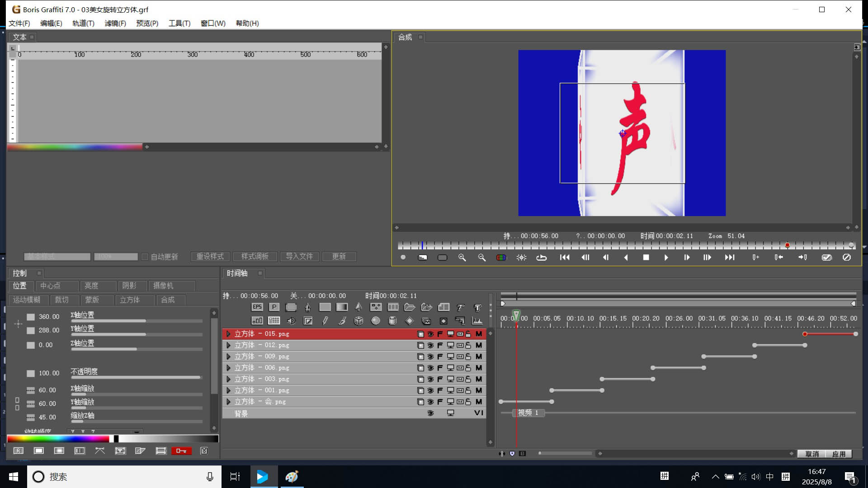
Task: Click the 应用 button in timeline
Action: [x=839, y=454]
